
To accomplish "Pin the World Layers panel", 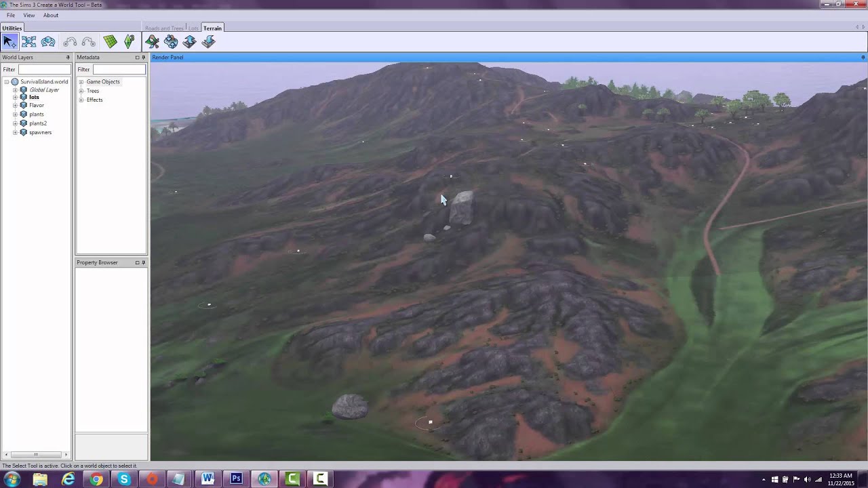I will point(68,58).
